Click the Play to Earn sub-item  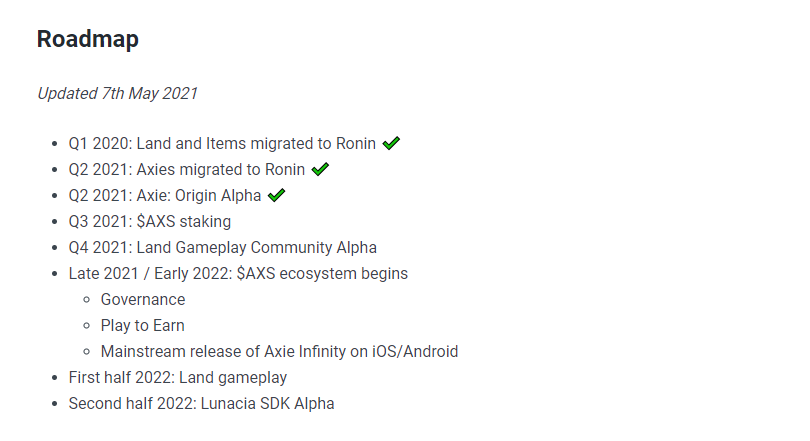pyautogui.click(x=143, y=325)
